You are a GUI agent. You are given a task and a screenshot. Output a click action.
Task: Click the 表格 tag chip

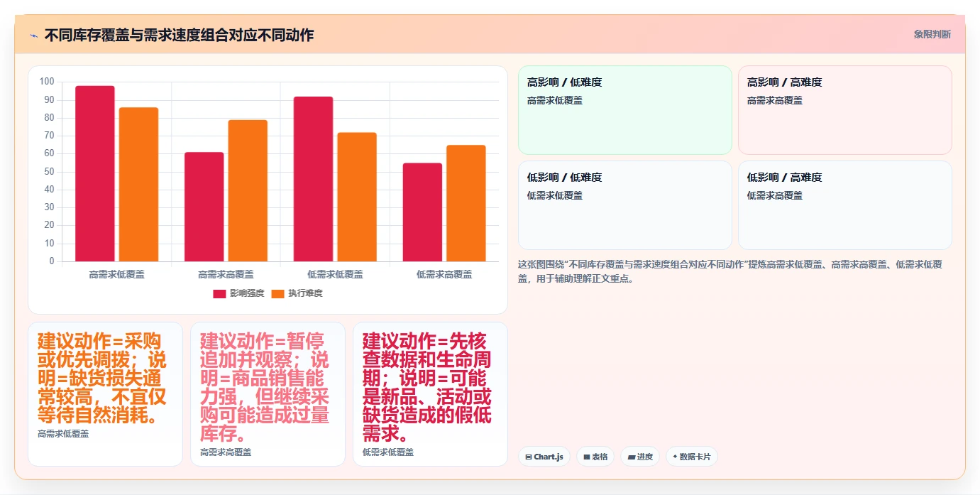click(595, 457)
